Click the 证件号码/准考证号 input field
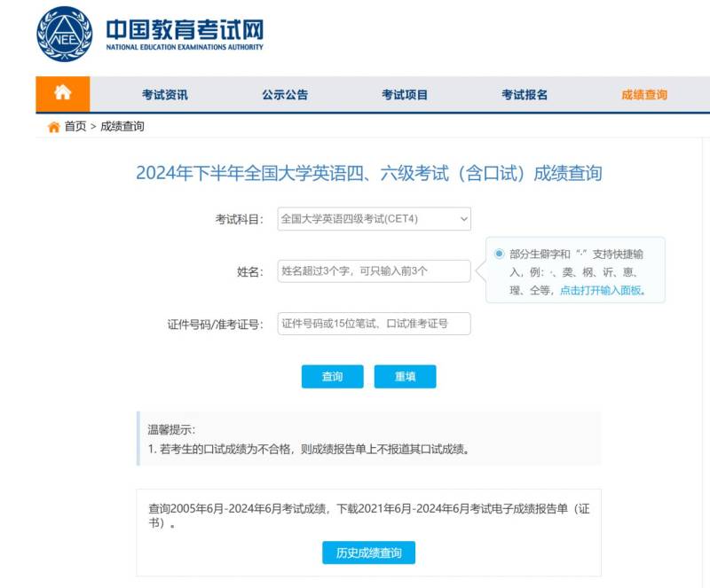The width and height of the screenshot is (710, 588). [x=374, y=324]
